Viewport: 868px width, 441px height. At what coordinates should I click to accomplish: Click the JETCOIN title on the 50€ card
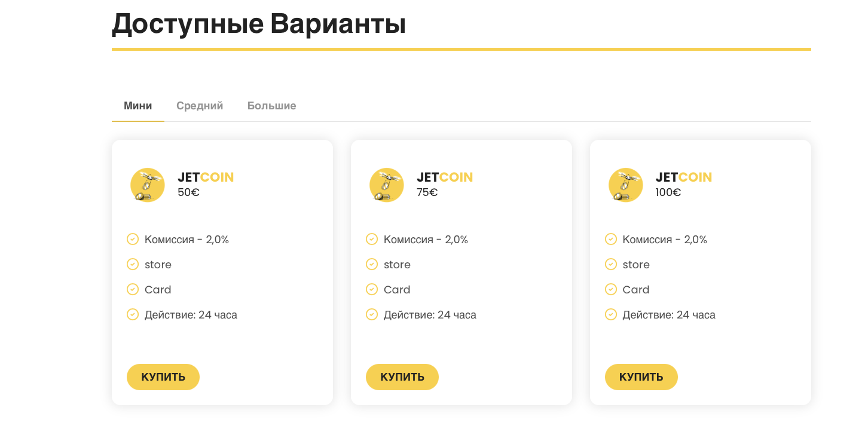206,177
